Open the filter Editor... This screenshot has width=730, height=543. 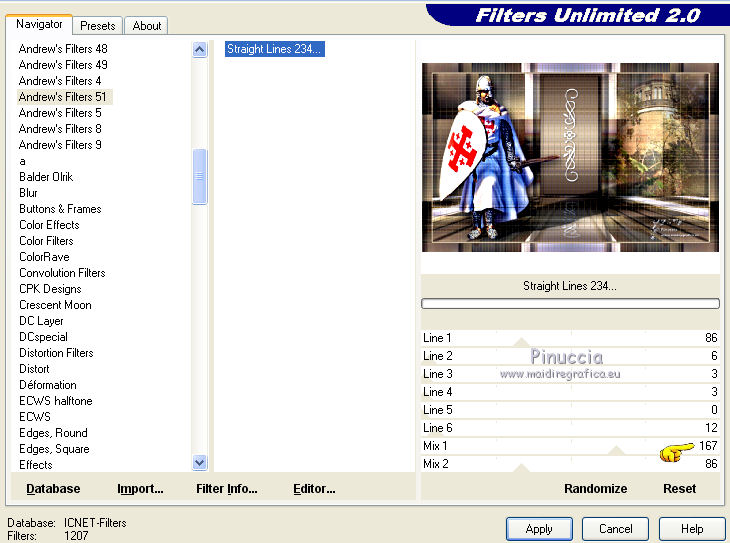(314, 489)
